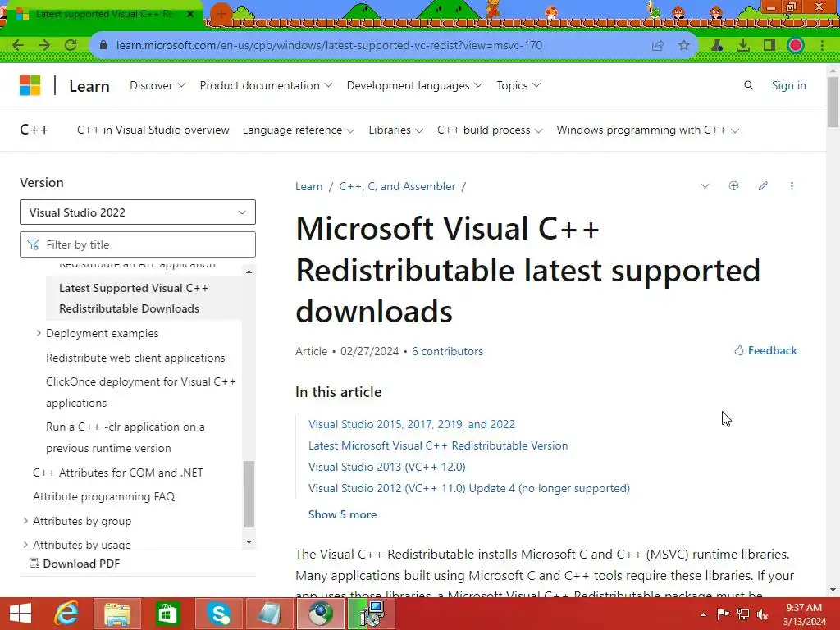Viewport: 840px width, 630px height.
Task: Expand the Topics menu
Action: [x=518, y=85]
